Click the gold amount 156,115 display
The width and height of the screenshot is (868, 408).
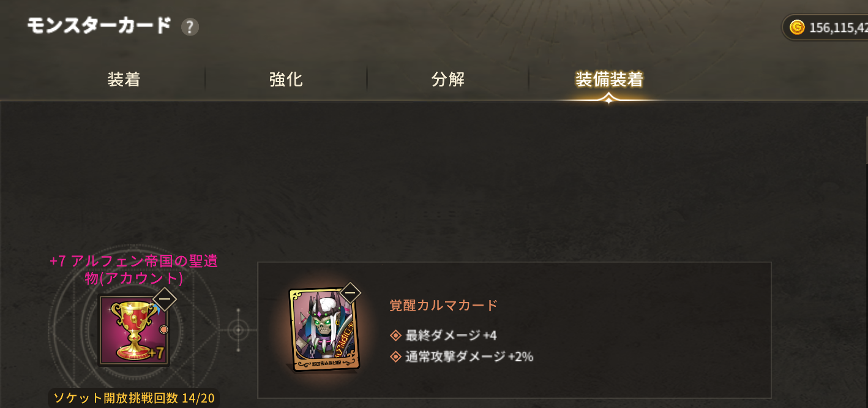pos(838,28)
